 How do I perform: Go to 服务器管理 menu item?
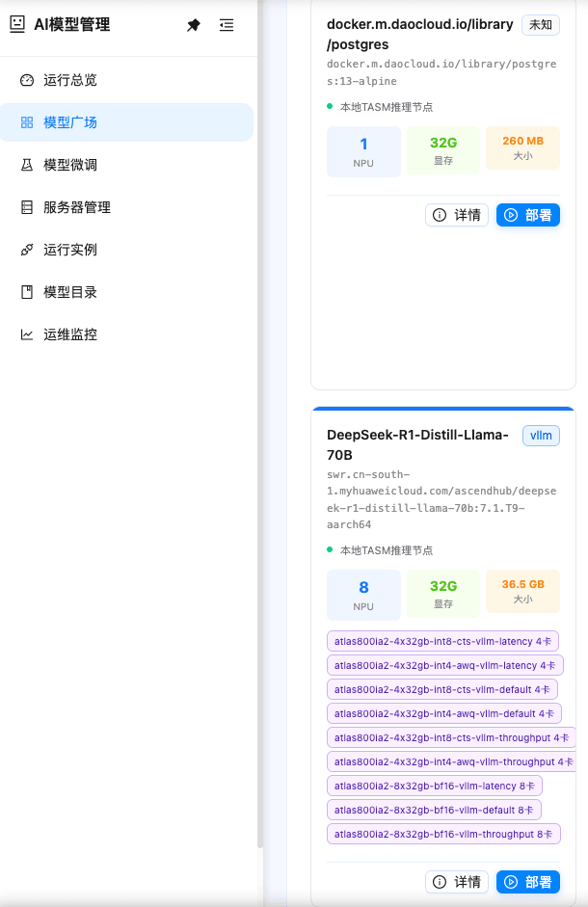coord(126,207)
